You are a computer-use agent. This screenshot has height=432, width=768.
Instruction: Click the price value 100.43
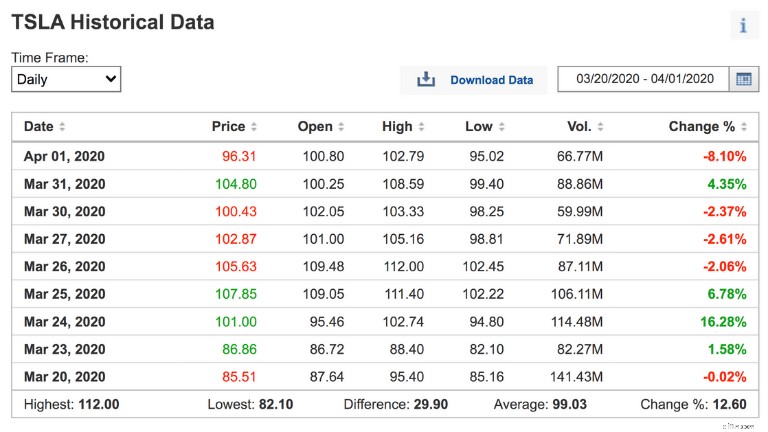click(236, 212)
